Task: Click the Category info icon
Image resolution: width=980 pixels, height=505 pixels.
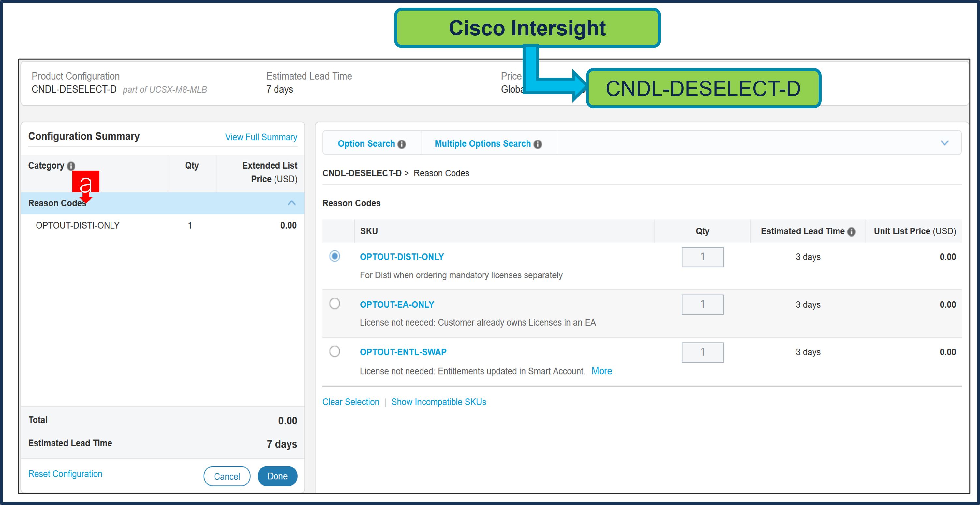Action: 71,165
